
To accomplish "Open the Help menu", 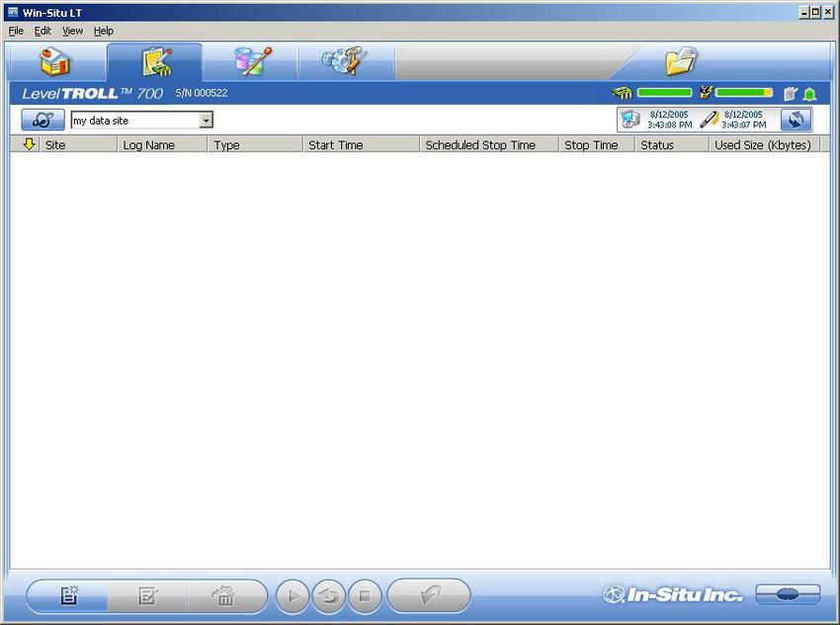I will click(104, 31).
